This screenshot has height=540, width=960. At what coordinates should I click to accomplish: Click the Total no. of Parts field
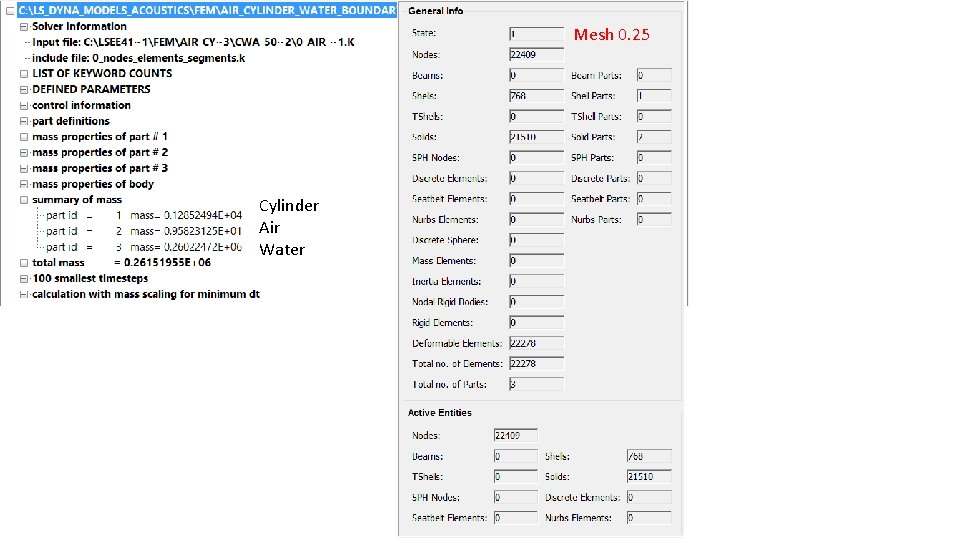click(x=536, y=384)
